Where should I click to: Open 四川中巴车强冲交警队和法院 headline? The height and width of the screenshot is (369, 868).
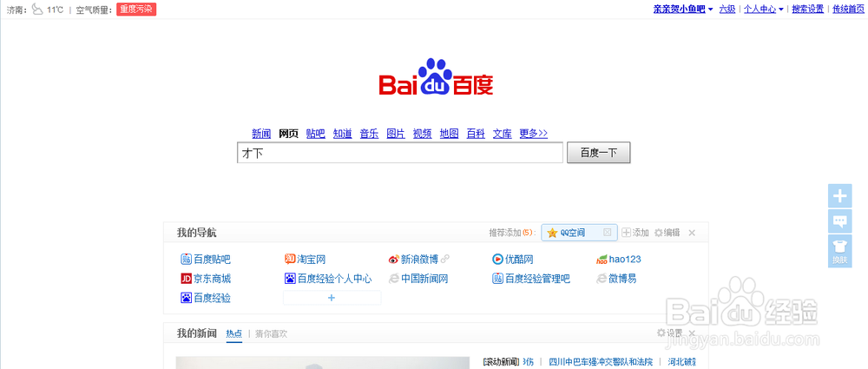pyautogui.click(x=602, y=362)
